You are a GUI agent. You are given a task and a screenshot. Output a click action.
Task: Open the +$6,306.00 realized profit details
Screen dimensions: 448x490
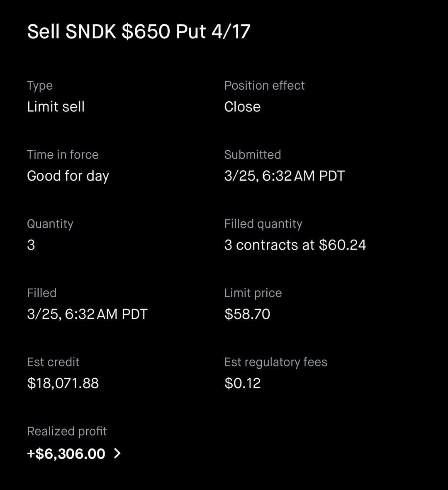(66, 453)
